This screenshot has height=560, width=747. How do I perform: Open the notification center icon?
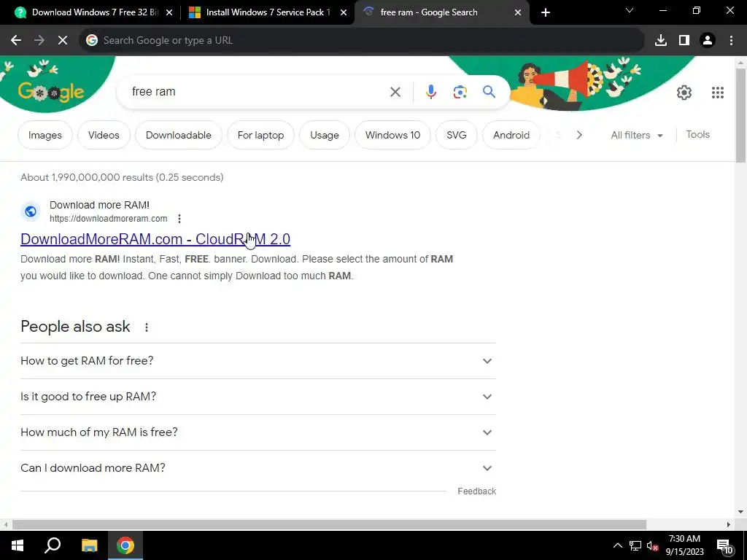[x=724, y=545]
